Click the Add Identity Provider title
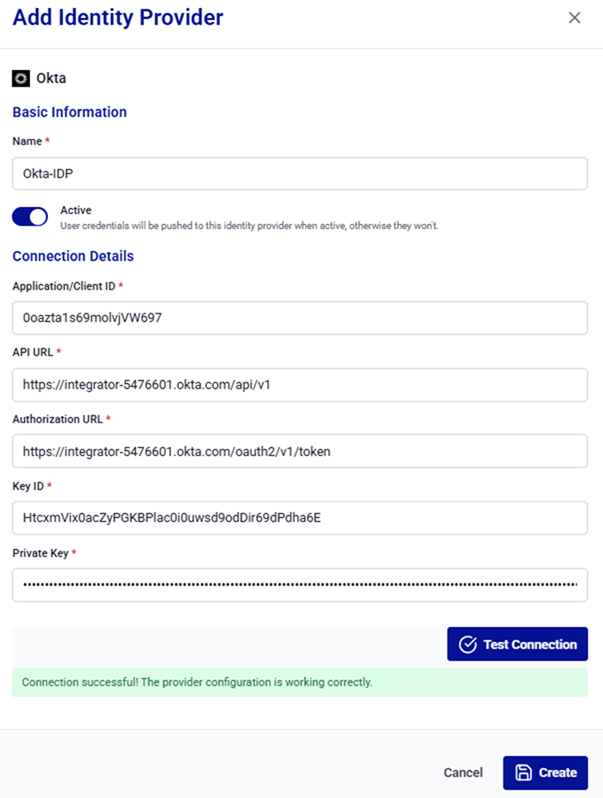Screen dimensions: 603x798 118,17
